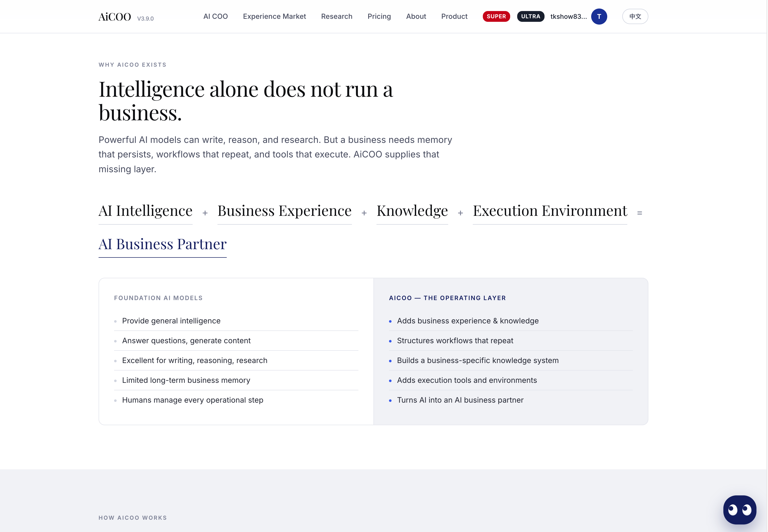Select the AI Business Partner heading

[163, 244]
